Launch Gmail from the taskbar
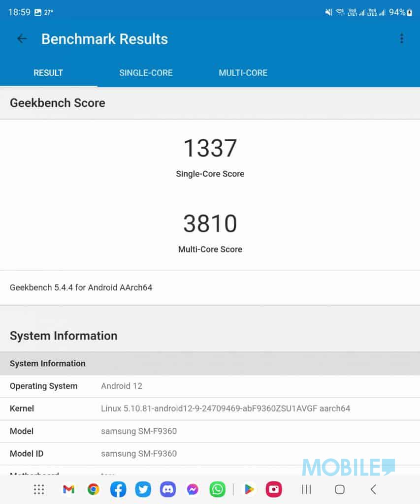The image size is (420, 504). [68, 489]
